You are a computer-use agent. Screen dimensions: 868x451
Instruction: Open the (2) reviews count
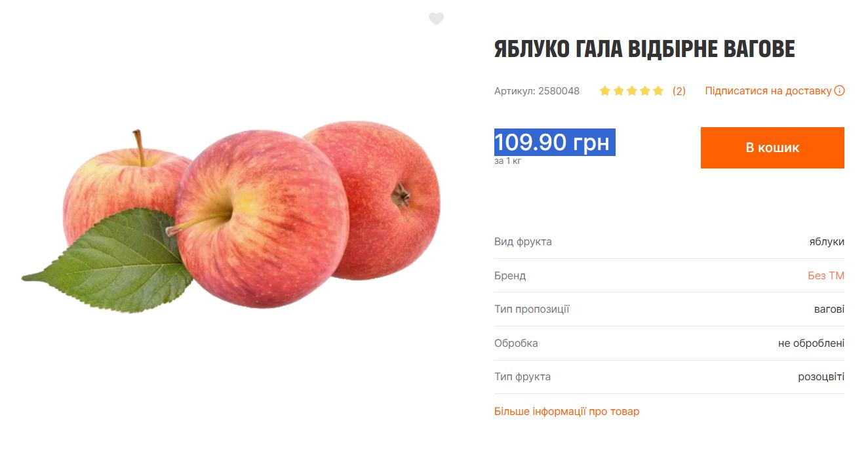679,91
